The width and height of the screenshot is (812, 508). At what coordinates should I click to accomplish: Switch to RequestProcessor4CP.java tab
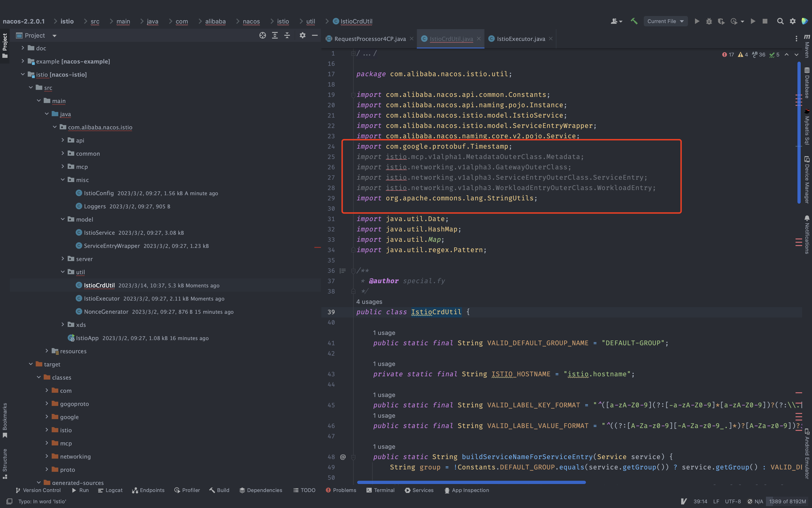(x=370, y=39)
